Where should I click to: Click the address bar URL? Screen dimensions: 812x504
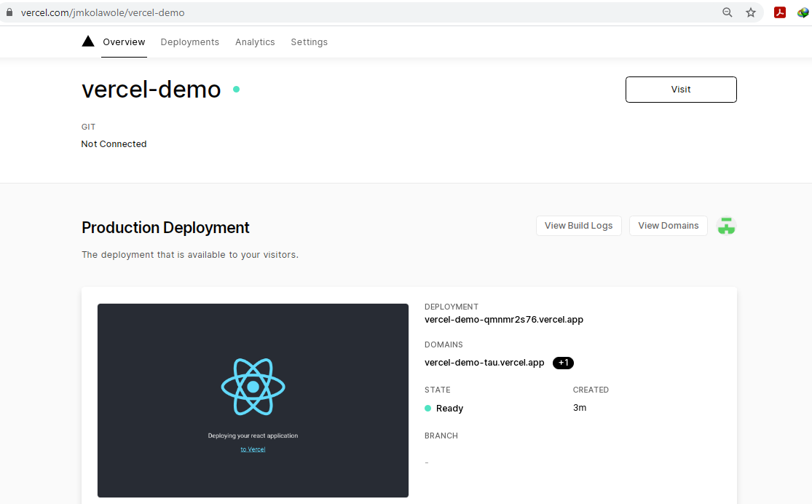103,12
